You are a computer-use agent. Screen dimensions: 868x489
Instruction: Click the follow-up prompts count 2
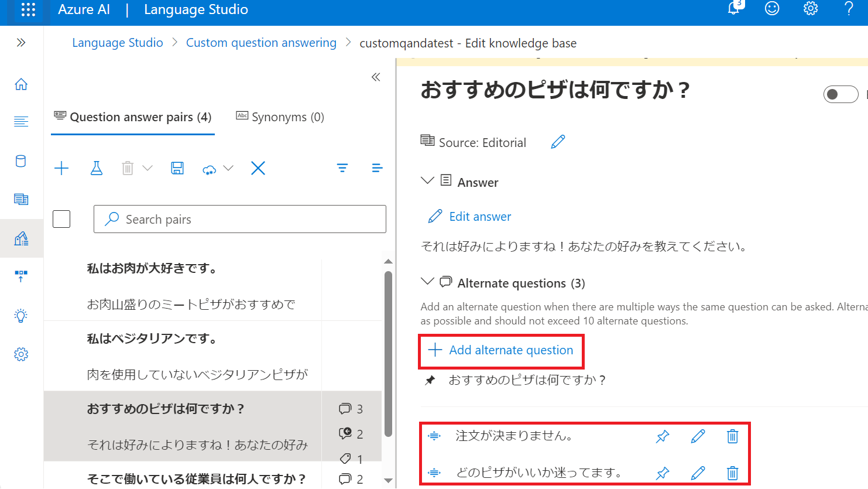tap(351, 434)
